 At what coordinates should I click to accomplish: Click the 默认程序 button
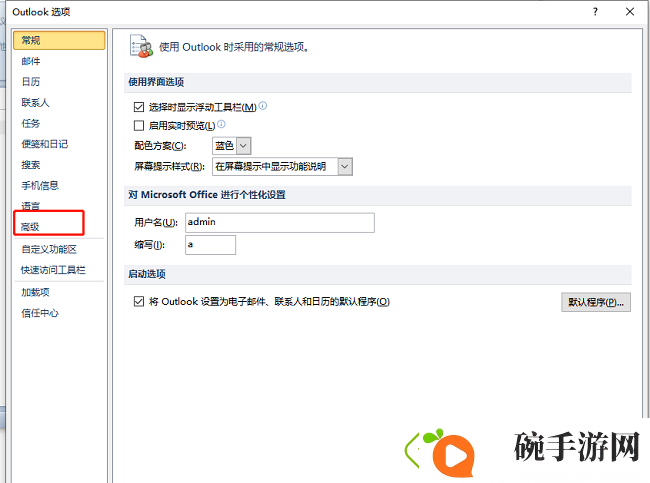coord(596,302)
